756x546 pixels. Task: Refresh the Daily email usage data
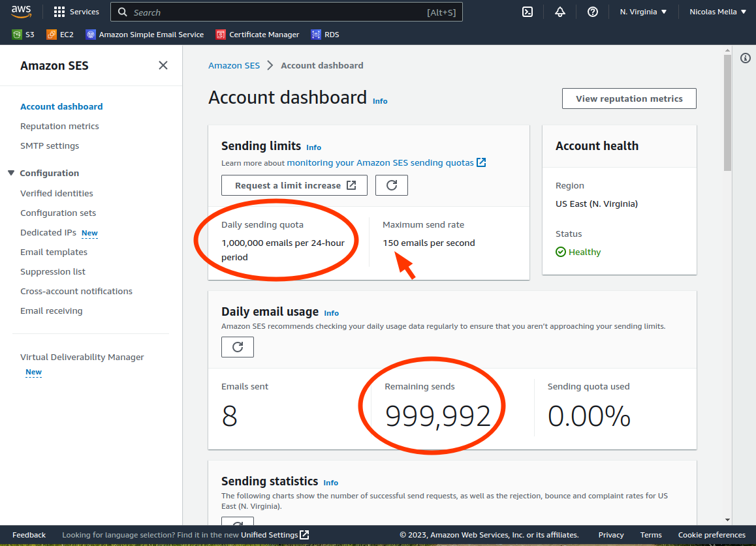coord(238,347)
